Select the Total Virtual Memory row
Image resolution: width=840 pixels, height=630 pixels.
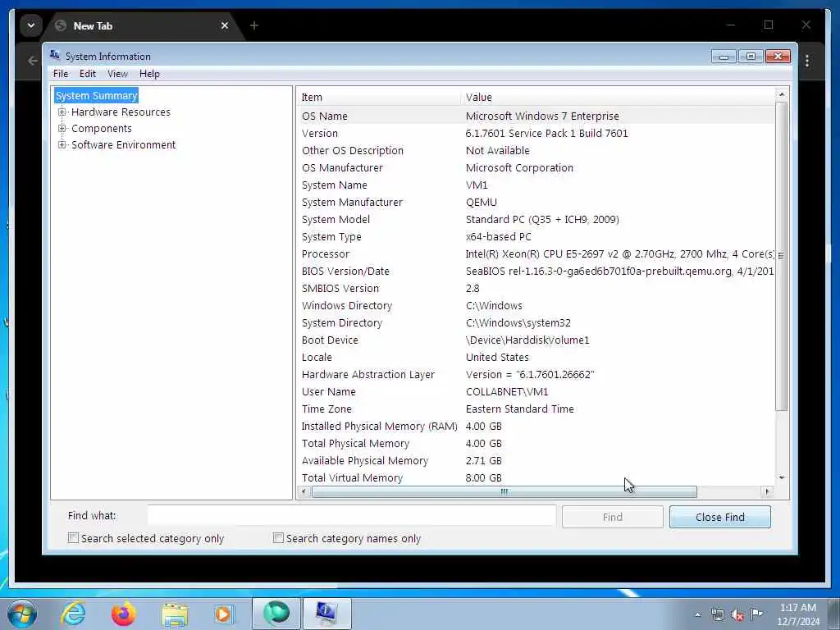tap(536, 477)
